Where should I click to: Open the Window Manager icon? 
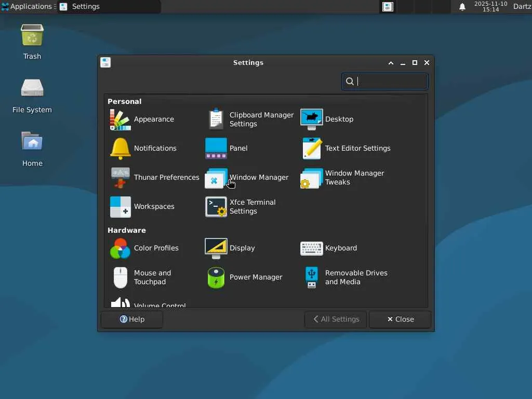click(x=216, y=178)
